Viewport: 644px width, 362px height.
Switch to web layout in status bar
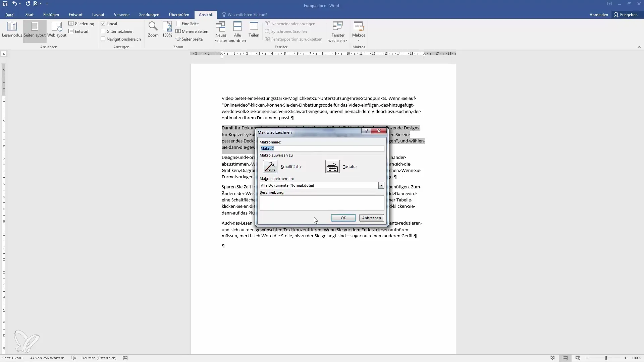pyautogui.click(x=578, y=358)
